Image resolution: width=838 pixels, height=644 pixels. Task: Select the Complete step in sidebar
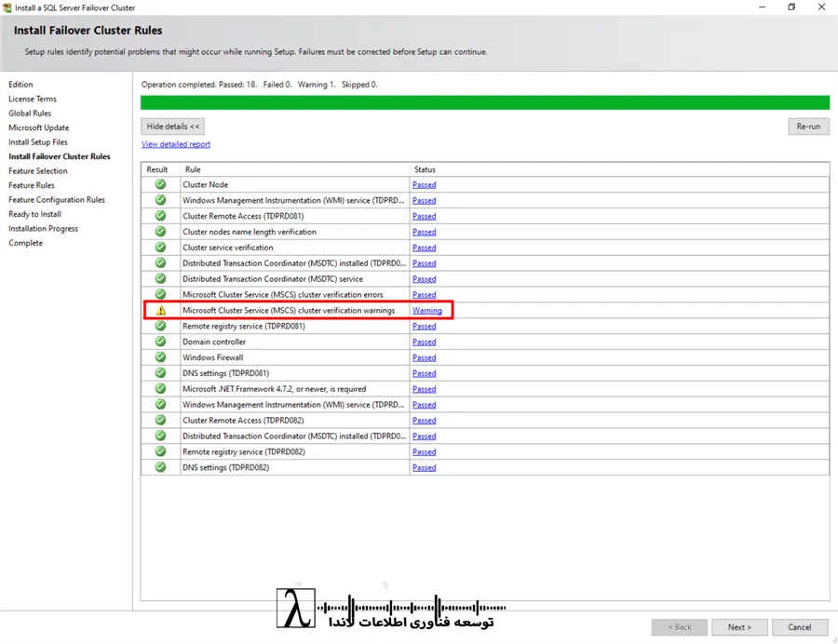point(26,243)
